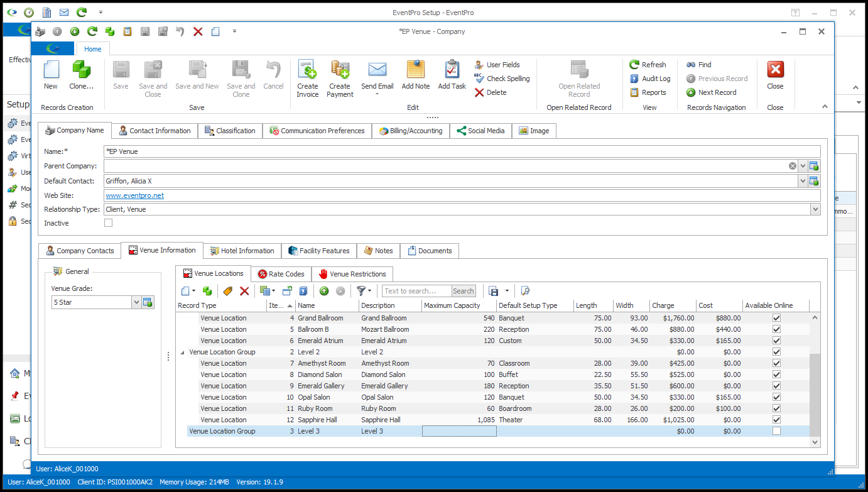Click the red Close icon in ribbon
This screenshot has height=492, width=868.
click(776, 69)
